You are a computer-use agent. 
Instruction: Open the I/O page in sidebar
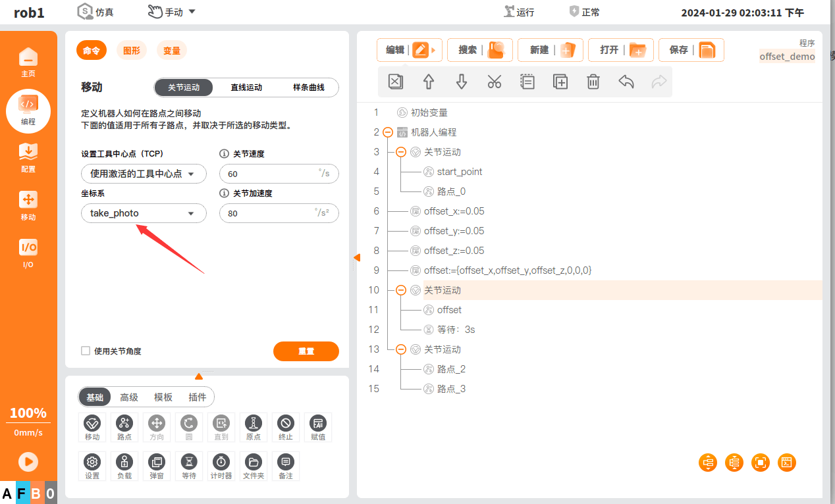point(28,253)
